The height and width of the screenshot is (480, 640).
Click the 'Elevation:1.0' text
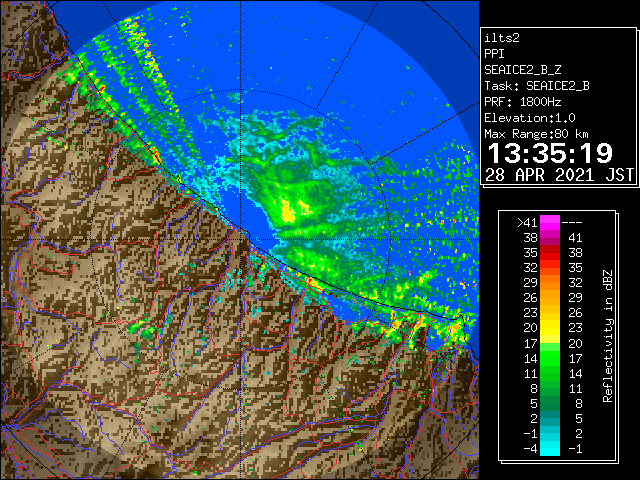click(x=530, y=118)
